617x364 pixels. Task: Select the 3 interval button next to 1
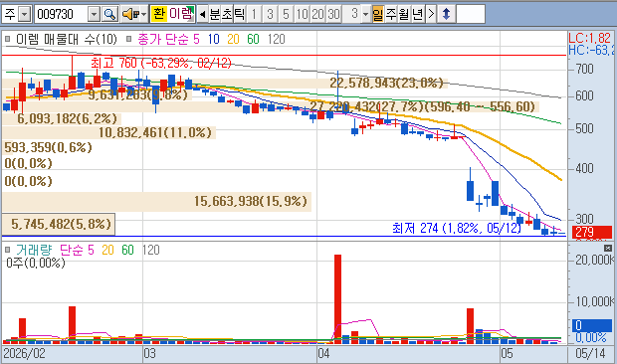coord(270,15)
